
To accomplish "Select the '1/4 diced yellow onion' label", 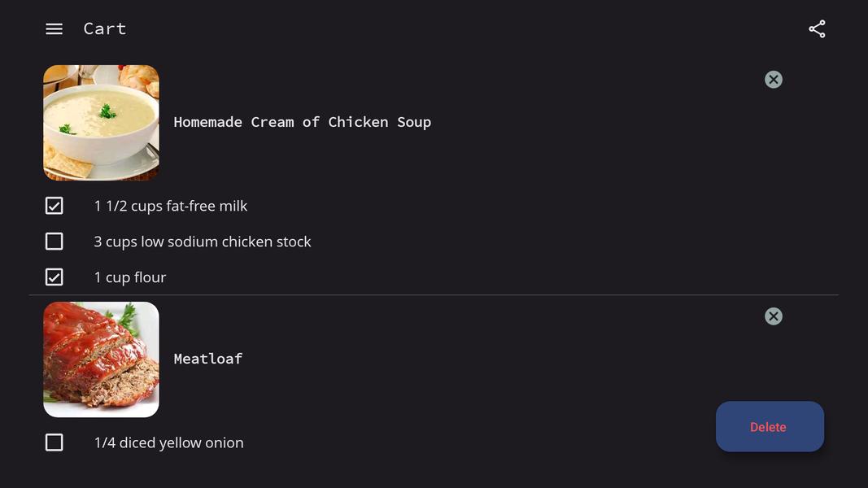I will click(x=168, y=442).
